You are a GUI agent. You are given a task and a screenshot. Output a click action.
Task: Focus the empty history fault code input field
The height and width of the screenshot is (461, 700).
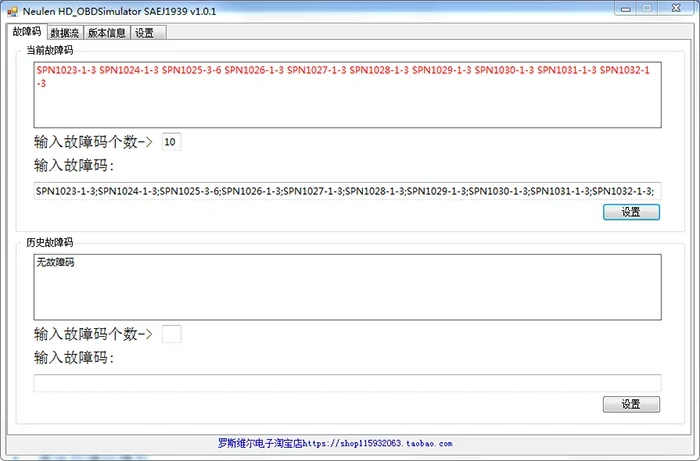[x=347, y=383]
